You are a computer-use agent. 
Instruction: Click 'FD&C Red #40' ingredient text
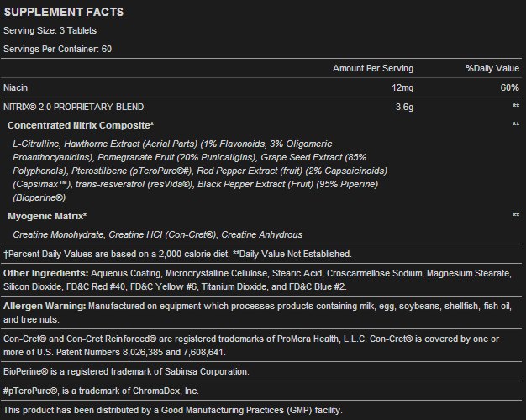96,286
